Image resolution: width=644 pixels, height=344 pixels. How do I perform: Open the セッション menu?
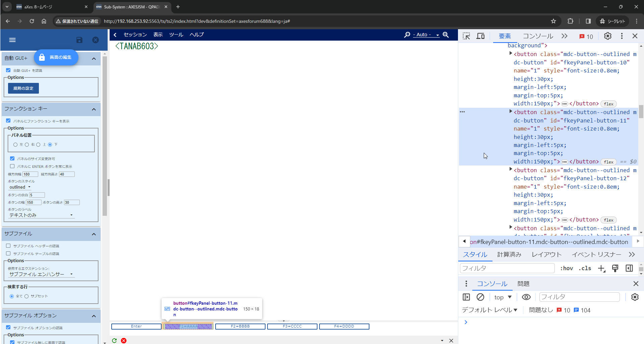point(135,35)
